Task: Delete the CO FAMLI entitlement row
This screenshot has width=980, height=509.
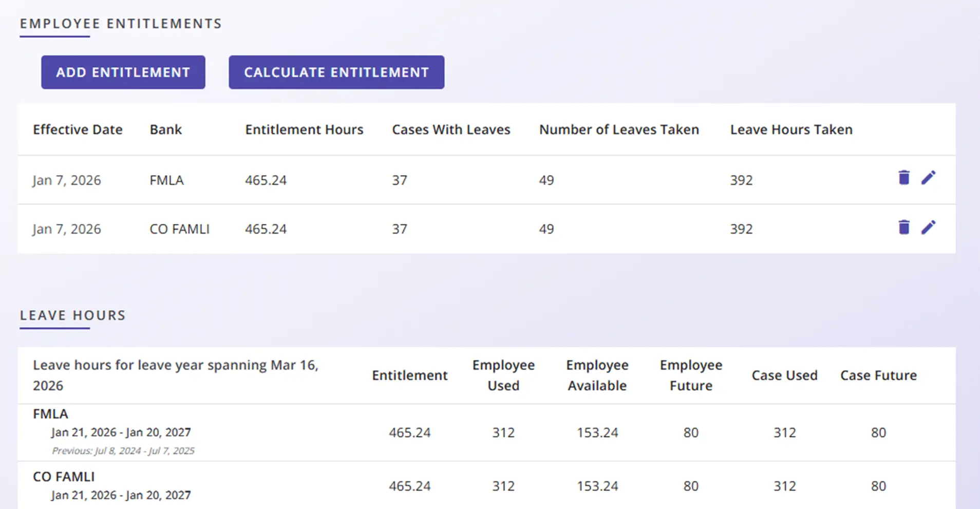Action: (x=904, y=227)
